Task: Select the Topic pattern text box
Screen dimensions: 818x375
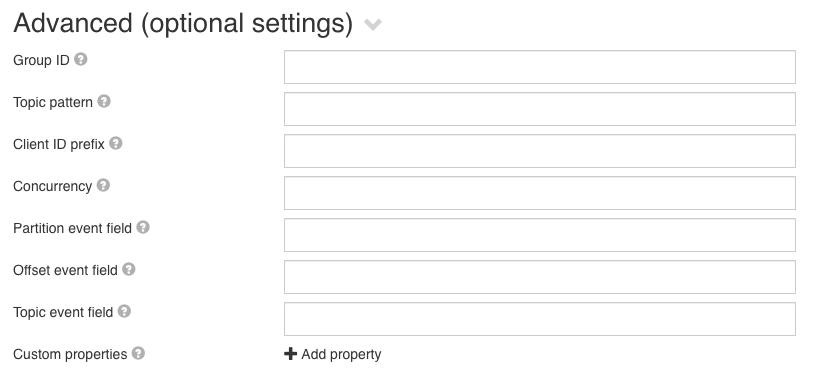Action: point(539,109)
